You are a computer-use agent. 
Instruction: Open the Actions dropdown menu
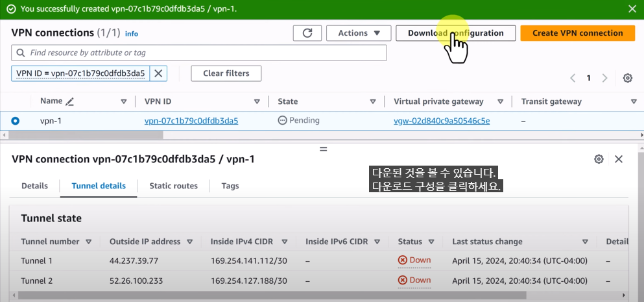pyautogui.click(x=359, y=33)
